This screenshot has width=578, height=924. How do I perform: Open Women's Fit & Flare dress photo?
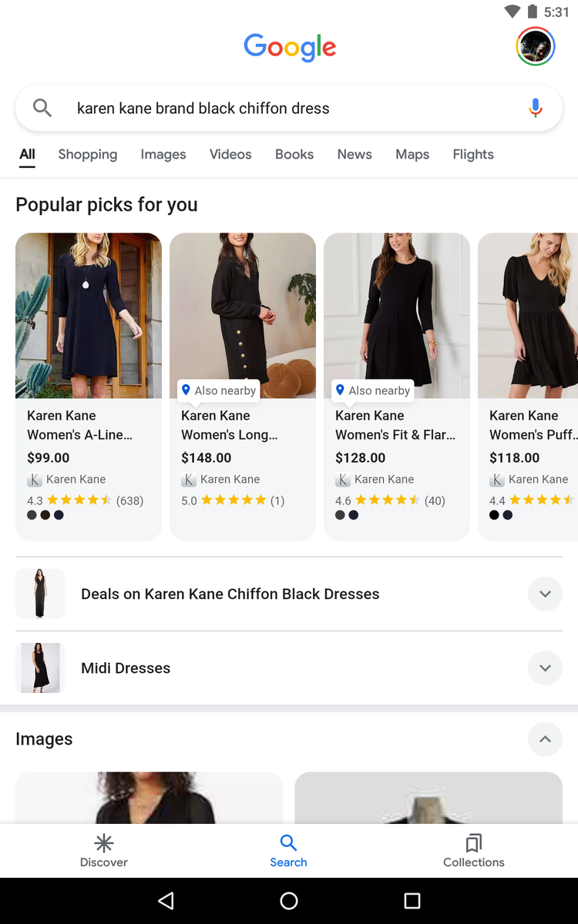pyautogui.click(x=397, y=316)
